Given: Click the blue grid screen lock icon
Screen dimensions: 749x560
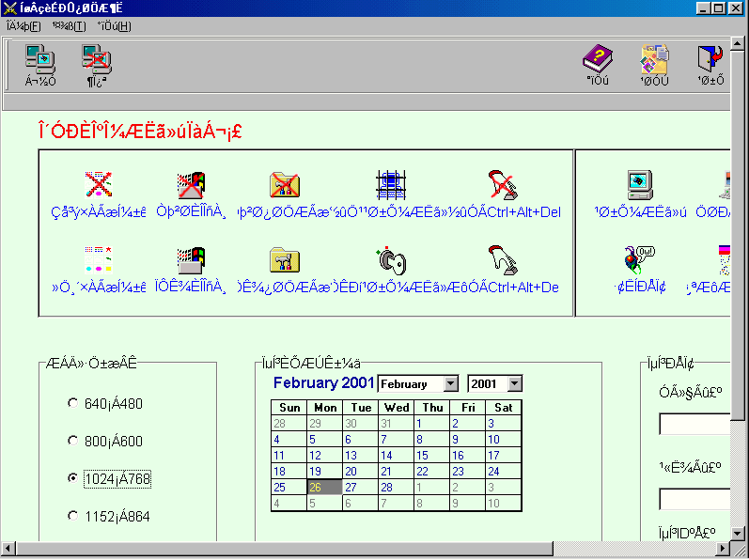Looking at the screenshot, I should click(x=389, y=186).
